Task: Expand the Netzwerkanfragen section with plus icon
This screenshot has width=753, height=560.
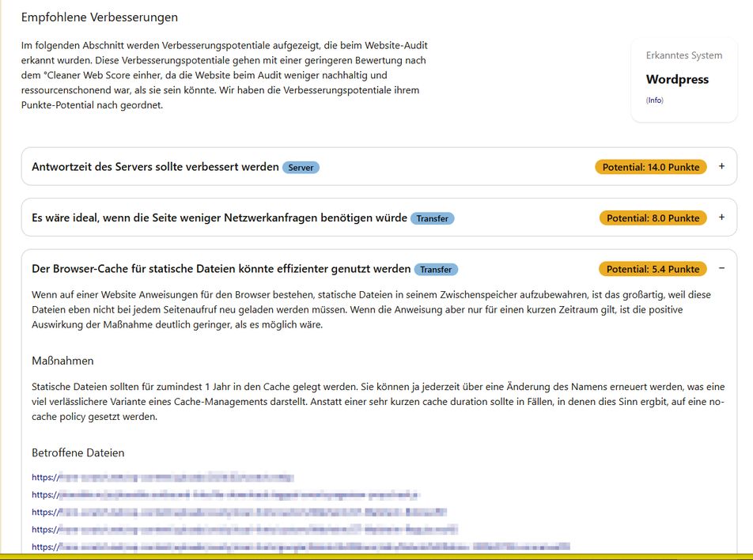Action: [721, 217]
